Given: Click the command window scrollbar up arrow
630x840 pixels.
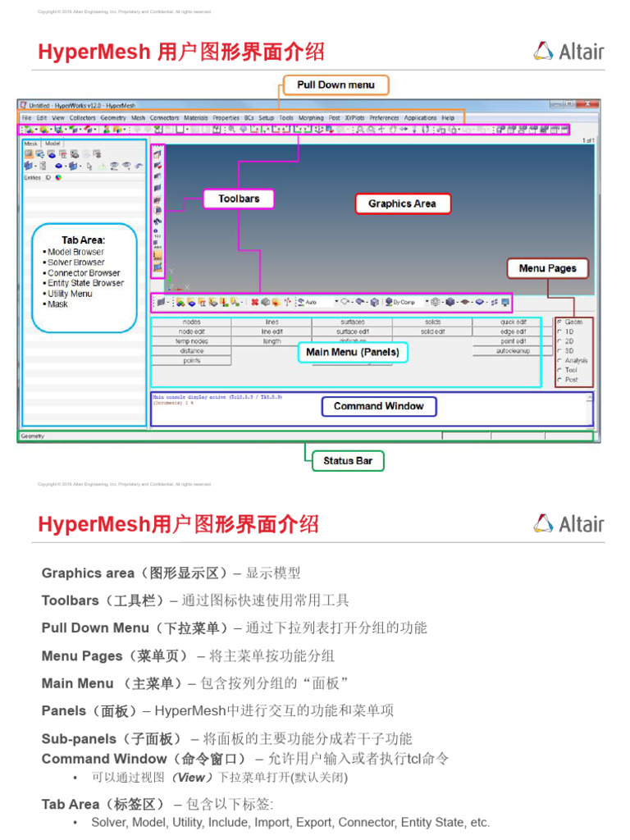Looking at the screenshot, I should (590, 397).
